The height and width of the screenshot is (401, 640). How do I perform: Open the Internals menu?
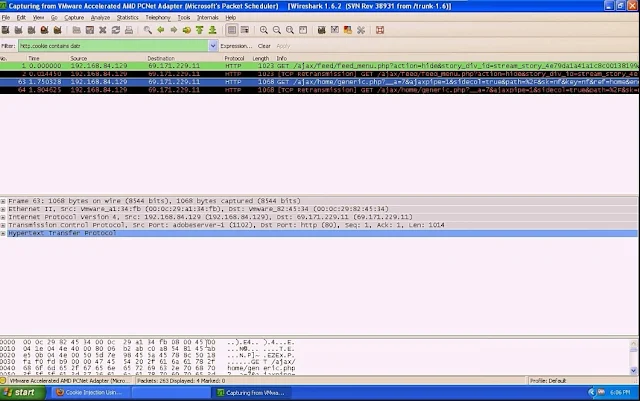point(207,18)
